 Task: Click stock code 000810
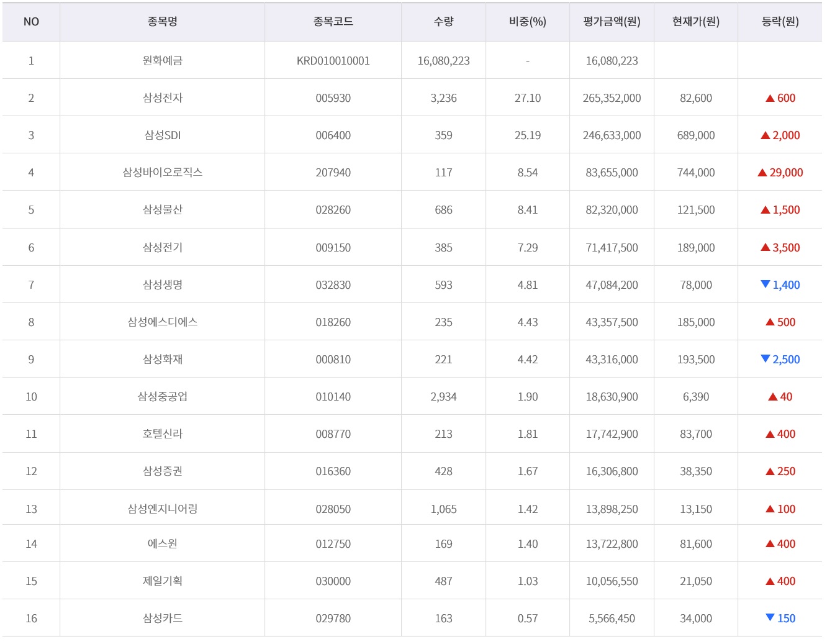point(333,360)
